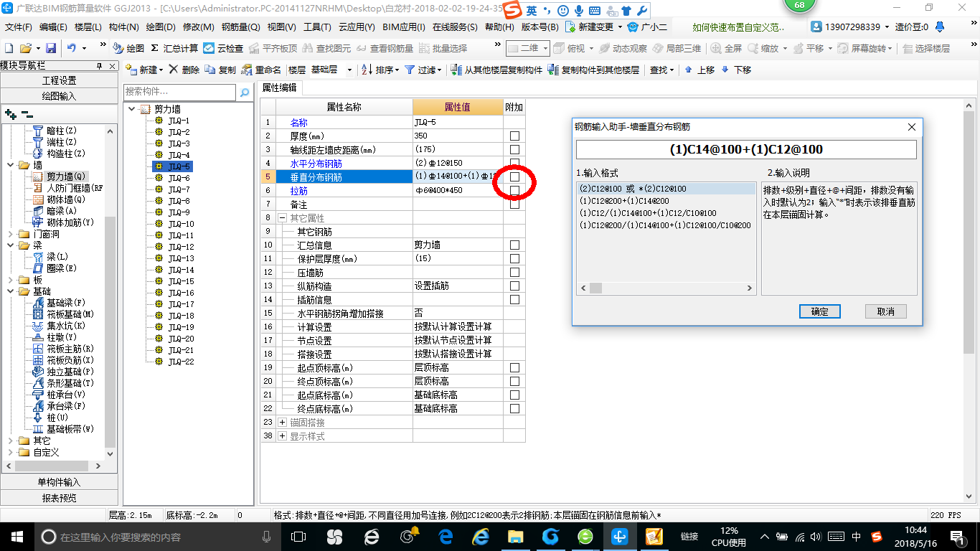The image size is (980, 551).
Task: Select 构造柱(Z) in navigation tree
Action: click(x=59, y=154)
